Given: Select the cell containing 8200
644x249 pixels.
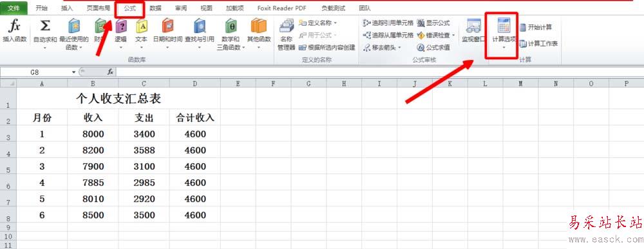Looking at the screenshot, I should click(93, 150).
